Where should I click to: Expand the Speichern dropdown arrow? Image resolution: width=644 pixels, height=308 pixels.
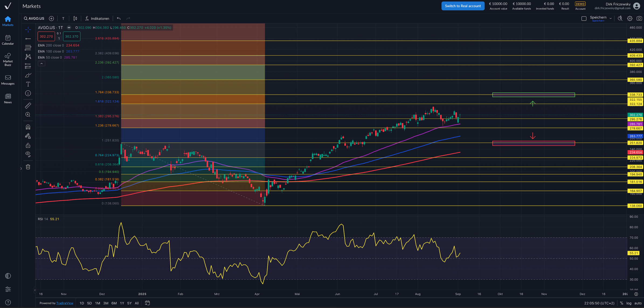[611, 18]
